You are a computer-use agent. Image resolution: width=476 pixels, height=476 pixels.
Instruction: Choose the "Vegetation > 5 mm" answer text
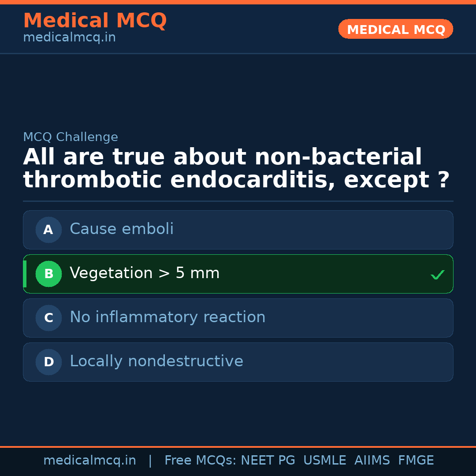(145, 273)
